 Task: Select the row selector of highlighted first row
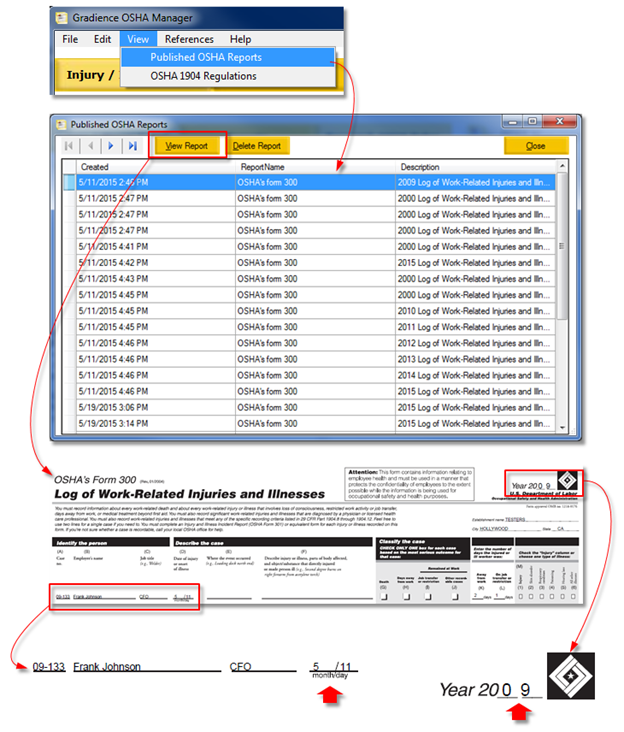tap(70, 183)
